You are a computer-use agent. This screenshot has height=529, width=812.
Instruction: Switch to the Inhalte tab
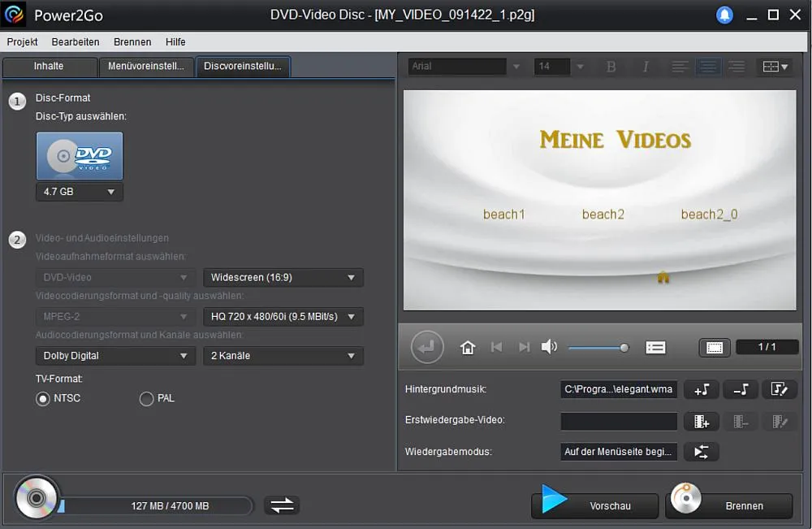coord(50,67)
